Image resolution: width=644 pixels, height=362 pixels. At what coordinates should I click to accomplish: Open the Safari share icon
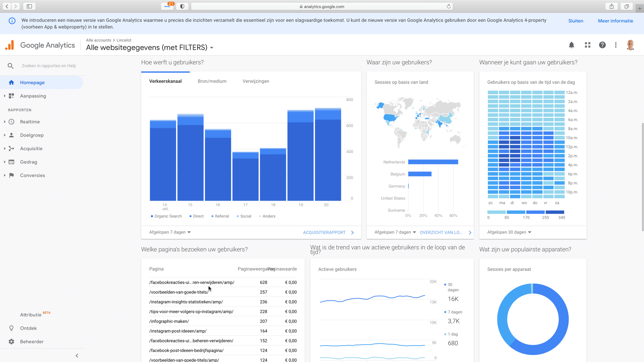[x=612, y=6]
